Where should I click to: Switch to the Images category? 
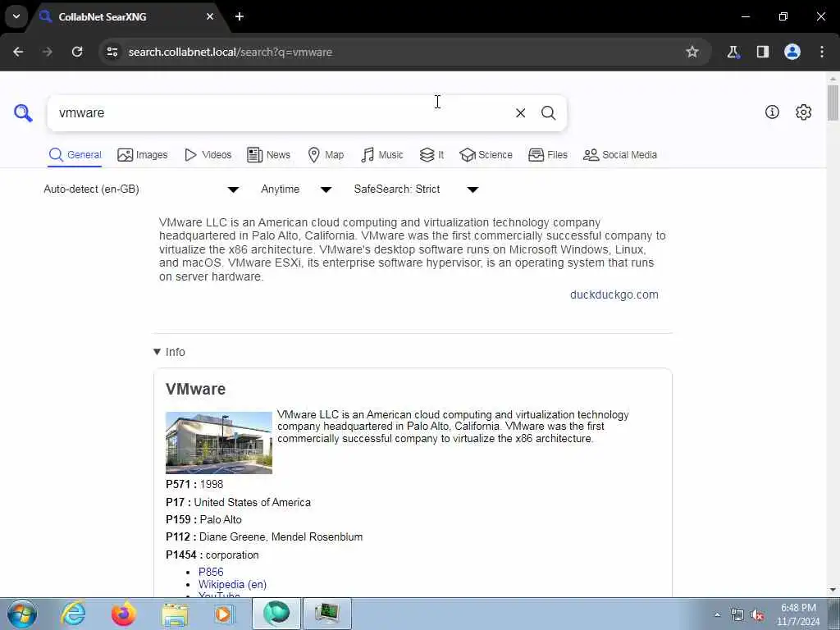click(x=143, y=155)
